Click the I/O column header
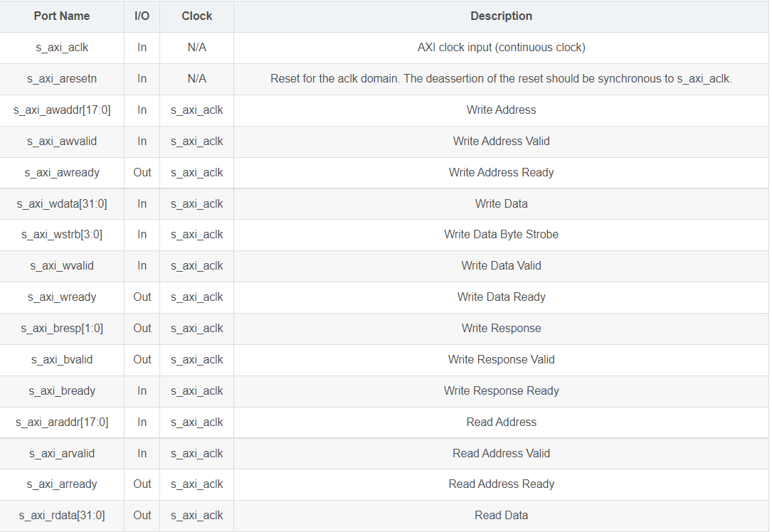772x532 pixels. click(x=142, y=16)
